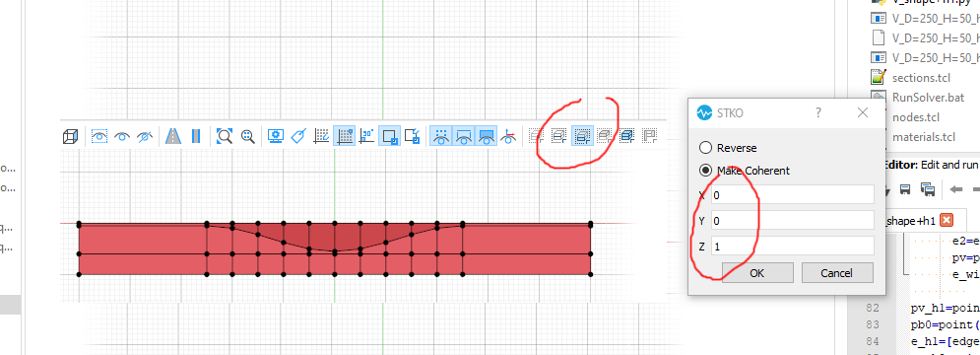Screen dimensions: 980x355
Task: Click the show all eye icon
Action: 122,136
